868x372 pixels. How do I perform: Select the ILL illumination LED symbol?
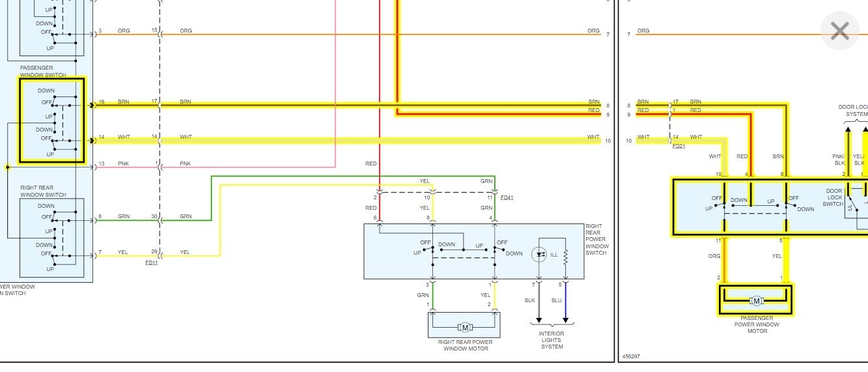point(539,255)
